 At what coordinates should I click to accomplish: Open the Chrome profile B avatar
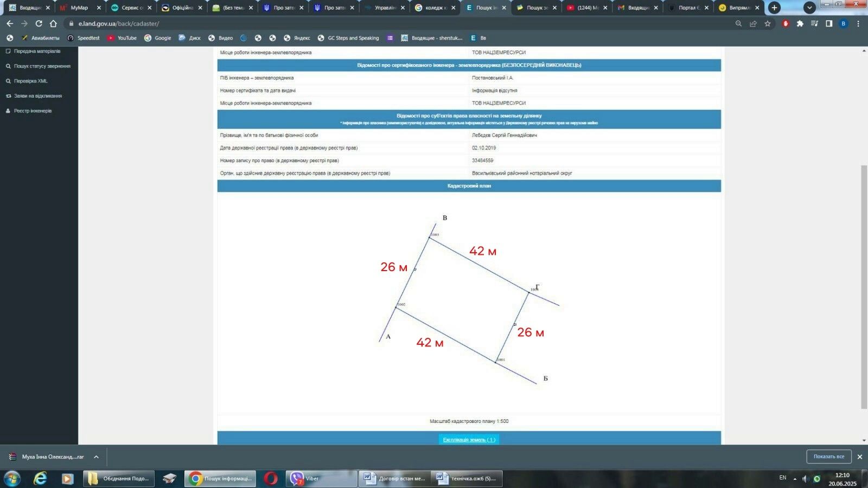pos(843,24)
